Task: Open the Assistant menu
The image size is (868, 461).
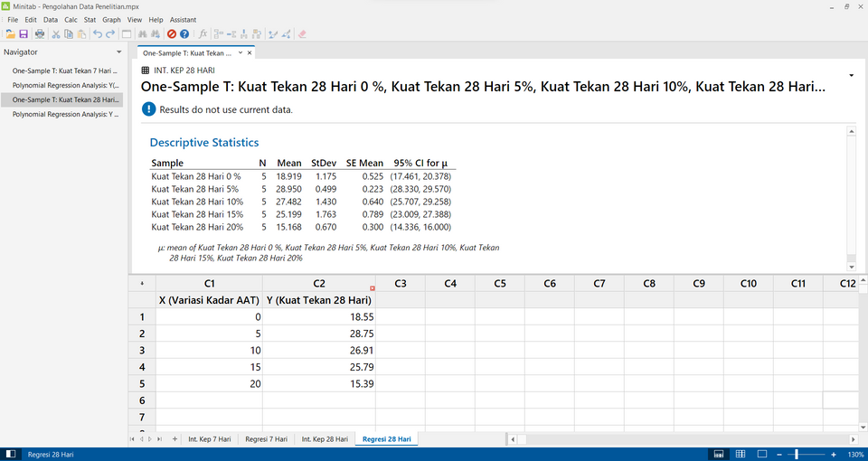Action: coord(184,19)
